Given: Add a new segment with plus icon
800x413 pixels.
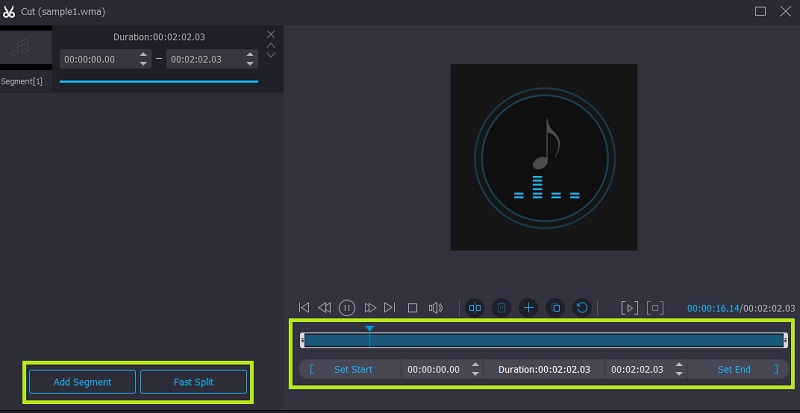Looking at the screenshot, I should coord(528,308).
